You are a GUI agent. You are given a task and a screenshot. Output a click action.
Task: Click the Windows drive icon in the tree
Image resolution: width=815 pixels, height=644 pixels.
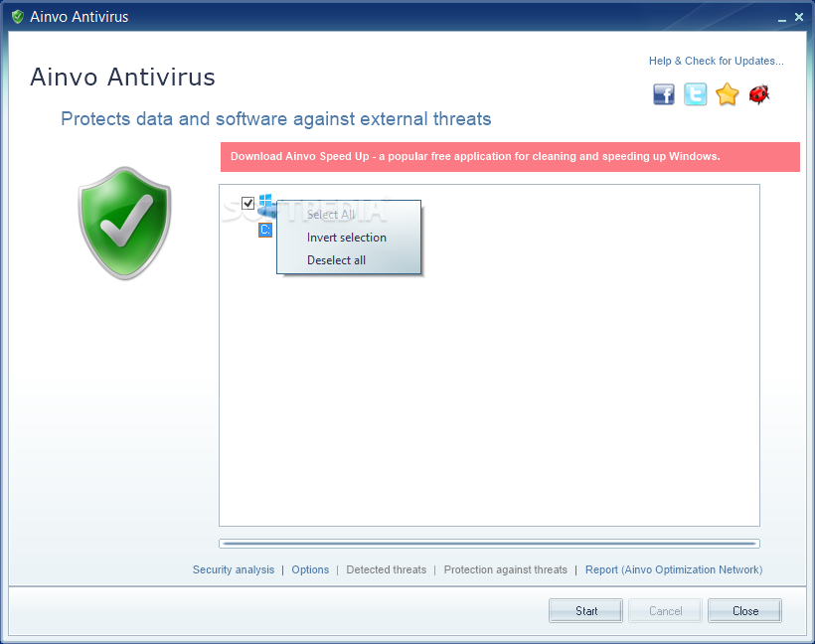click(266, 206)
